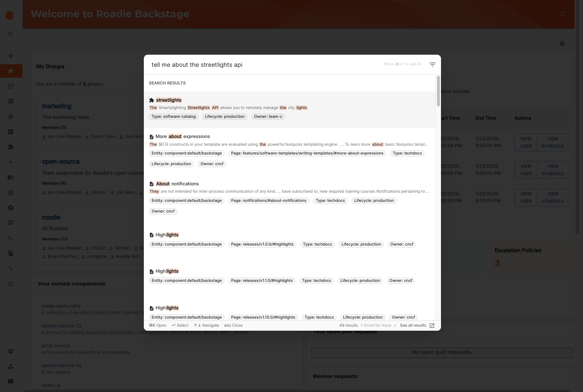Click the shapes icon at the sidebar bottom
This screenshot has width=583, height=392.
pyautogui.click(x=11, y=366)
